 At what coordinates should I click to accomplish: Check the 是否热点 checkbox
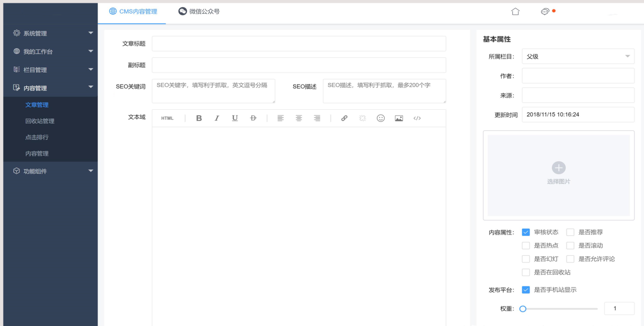pyautogui.click(x=526, y=245)
